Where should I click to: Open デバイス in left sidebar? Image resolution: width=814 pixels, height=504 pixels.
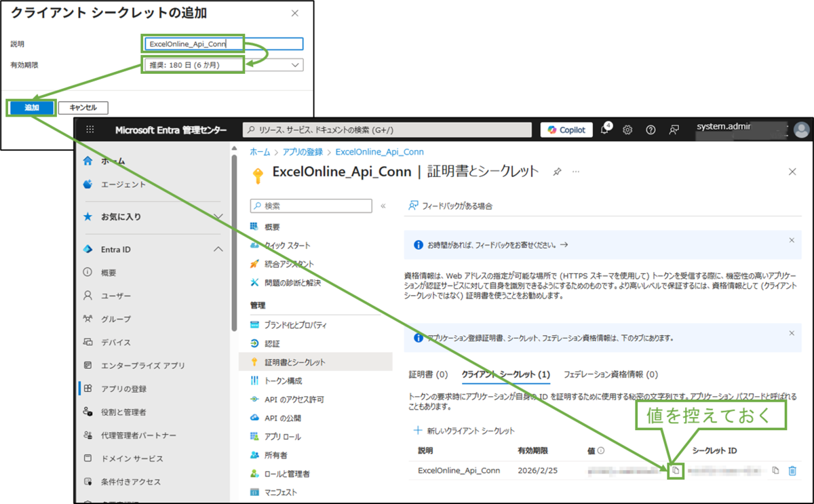pyautogui.click(x=116, y=343)
